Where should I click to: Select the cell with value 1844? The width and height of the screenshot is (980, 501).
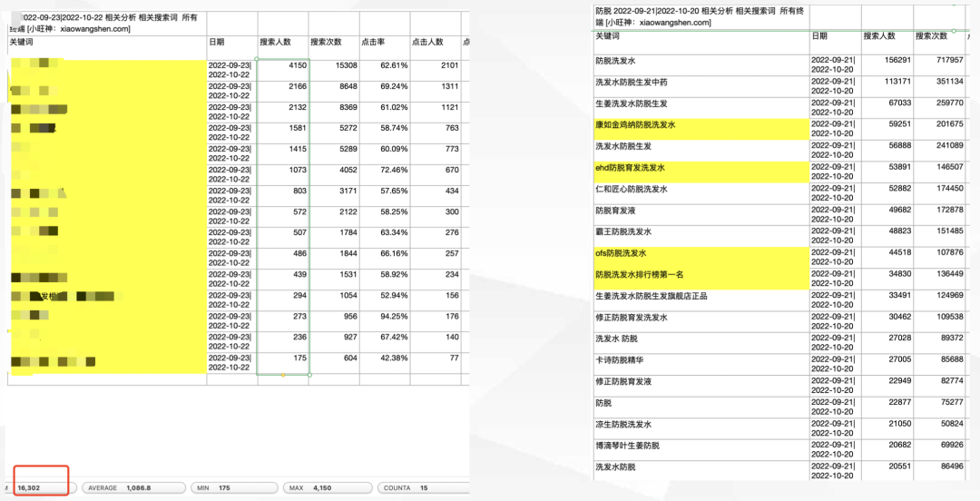pos(334,259)
